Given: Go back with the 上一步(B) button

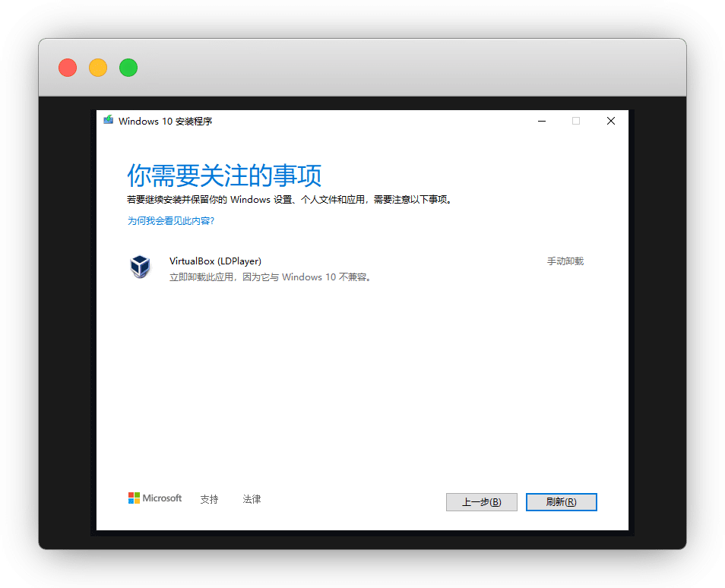Looking at the screenshot, I should [x=482, y=502].
